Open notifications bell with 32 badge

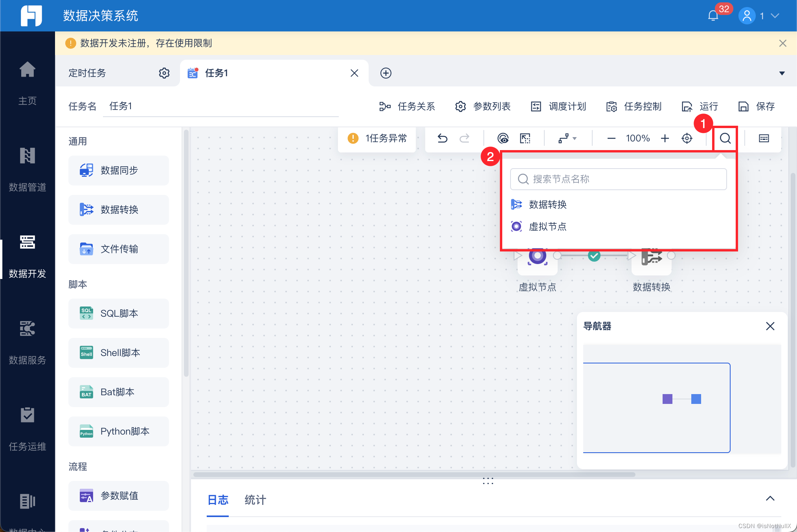tap(713, 16)
